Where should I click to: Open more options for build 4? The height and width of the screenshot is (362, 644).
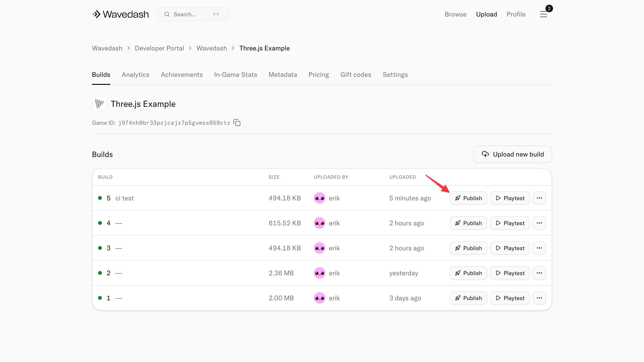(539, 223)
